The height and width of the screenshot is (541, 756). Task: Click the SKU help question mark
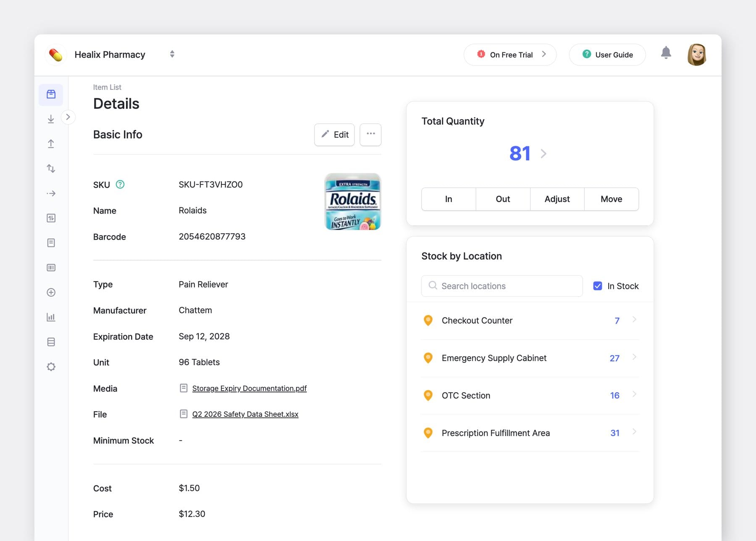click(120, 184)
